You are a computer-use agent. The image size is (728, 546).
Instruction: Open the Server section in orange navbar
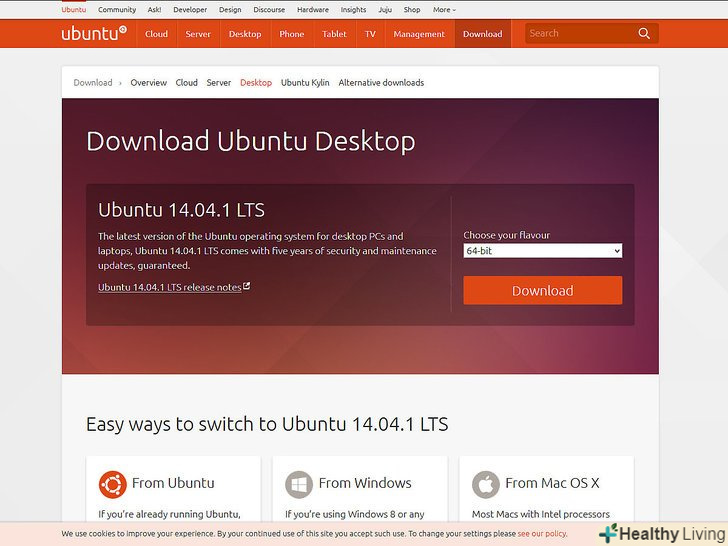click(198, 34)
